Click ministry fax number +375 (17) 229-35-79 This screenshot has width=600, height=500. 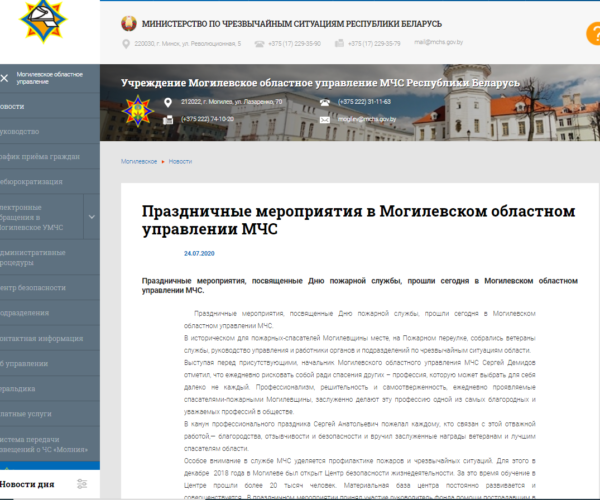374,44
